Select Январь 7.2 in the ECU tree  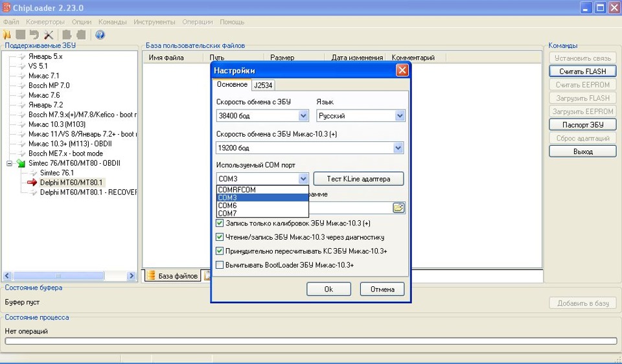[x=45, y=105]
